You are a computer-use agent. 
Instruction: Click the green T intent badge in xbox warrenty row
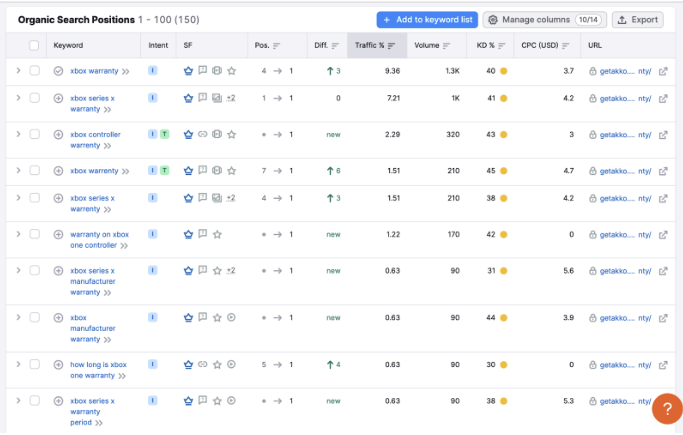click(165, 170)
